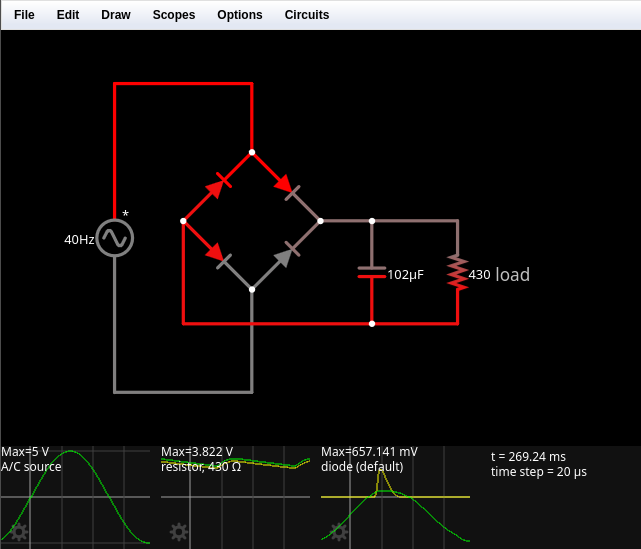Open the Options menu
The image size is (641, 549).
click(x=240, y=15)
